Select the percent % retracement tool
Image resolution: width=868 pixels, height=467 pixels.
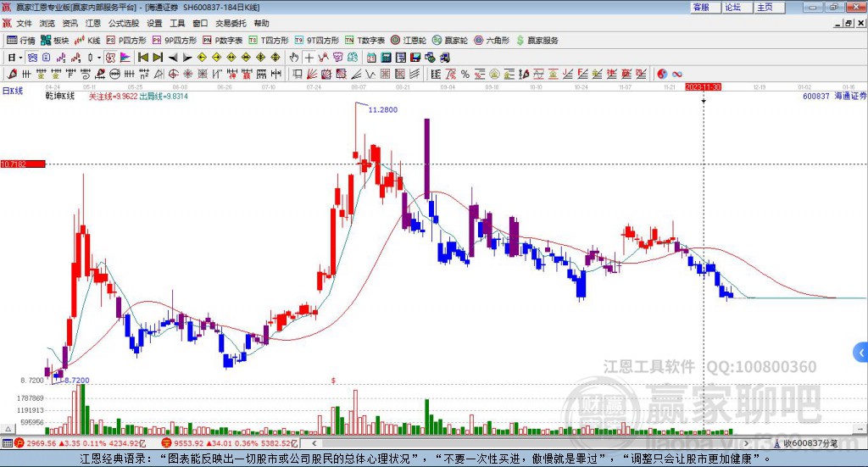pos(465,74)
